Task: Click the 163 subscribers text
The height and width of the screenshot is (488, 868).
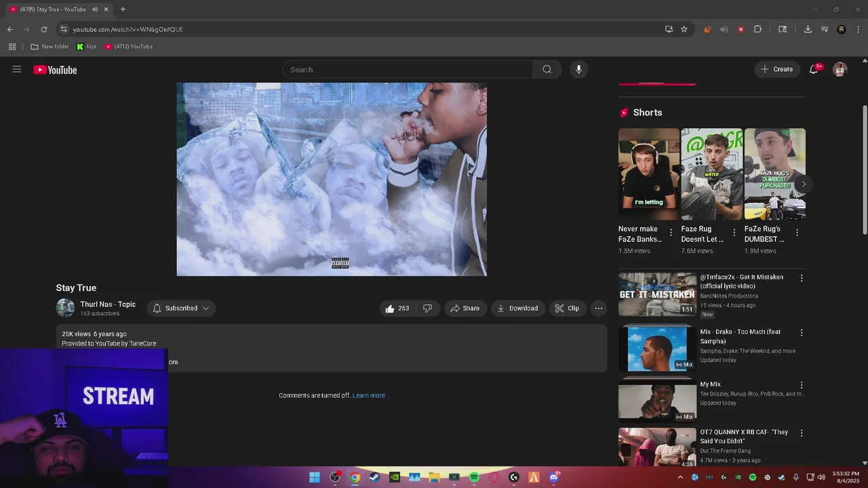Action: pos(100,314)
